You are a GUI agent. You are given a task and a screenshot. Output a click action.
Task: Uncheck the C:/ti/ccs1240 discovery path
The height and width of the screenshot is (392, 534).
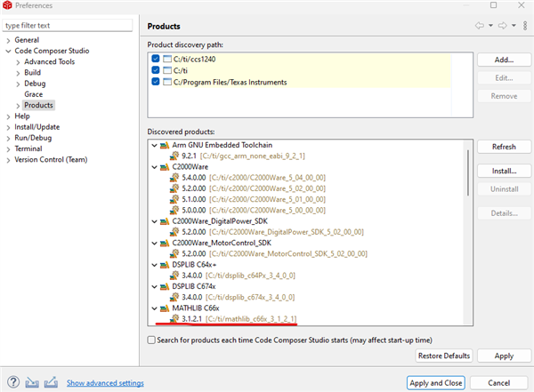(156, 59)
